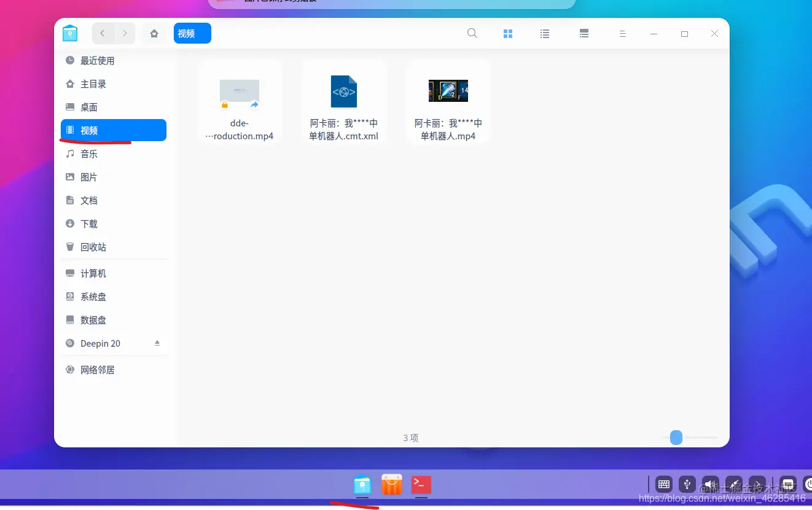Open 计算机 in sidebar

(114, 274)
